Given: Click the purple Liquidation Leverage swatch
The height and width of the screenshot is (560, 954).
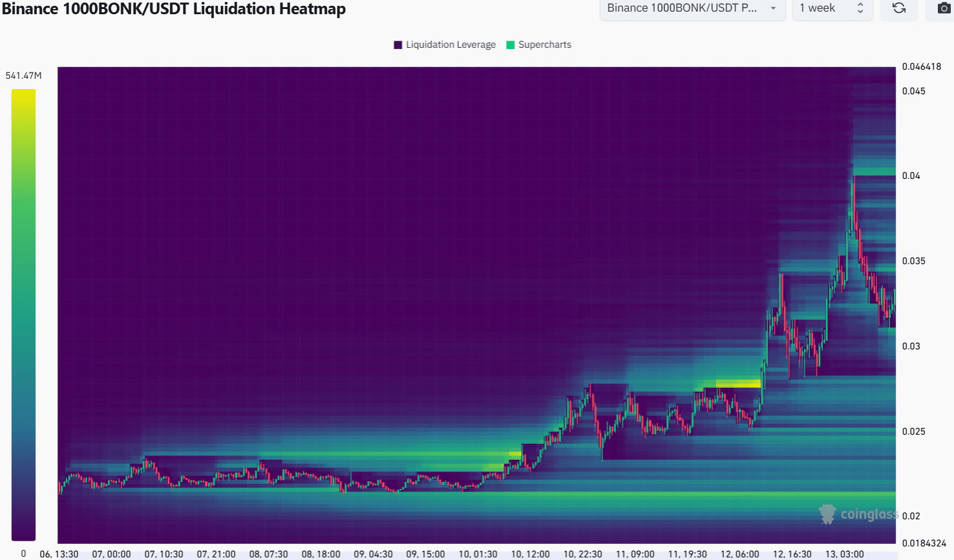Looking at the screenshot, I should [x=398, y=45].
